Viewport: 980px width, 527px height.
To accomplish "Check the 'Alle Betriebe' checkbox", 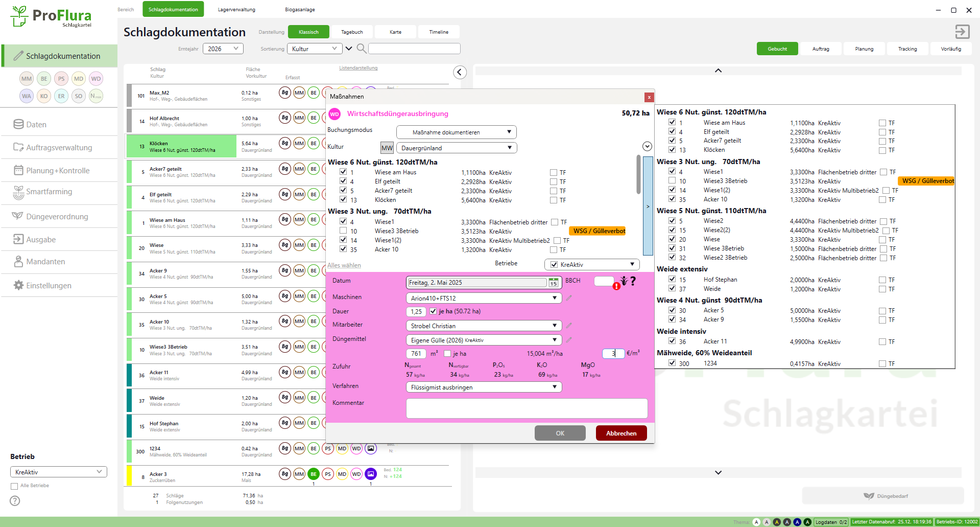I will tap(14, 486).
